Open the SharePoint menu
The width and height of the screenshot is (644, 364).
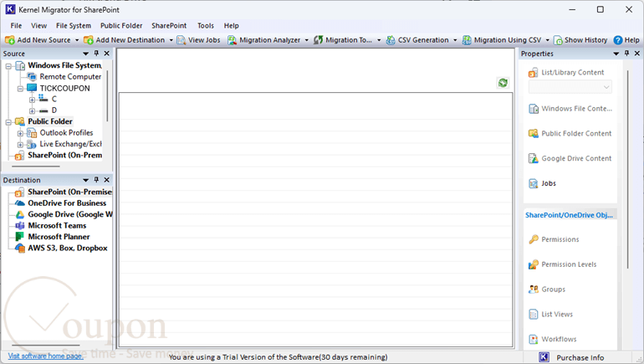(169, 25)
